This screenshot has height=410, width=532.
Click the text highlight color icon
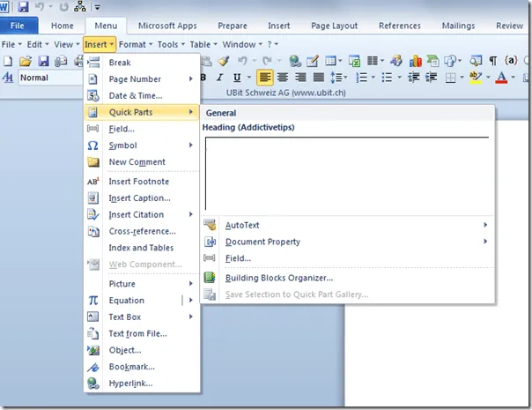click(x=476, y=78)
